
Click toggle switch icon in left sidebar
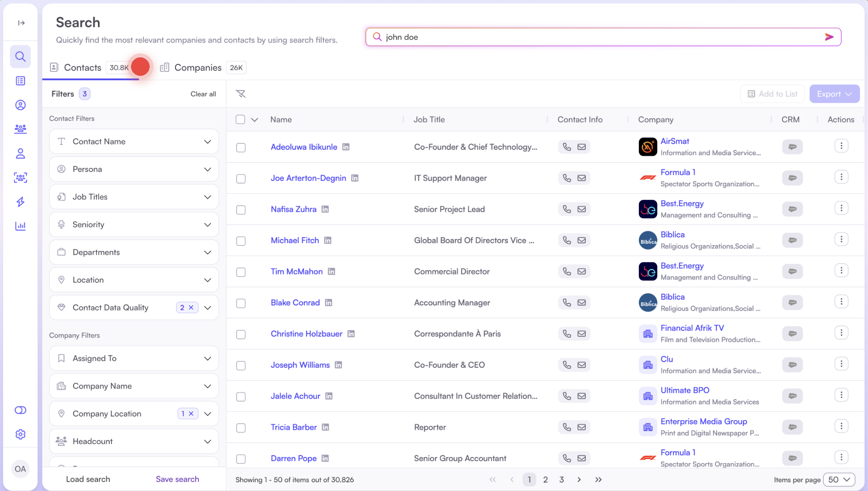[21, 410]
